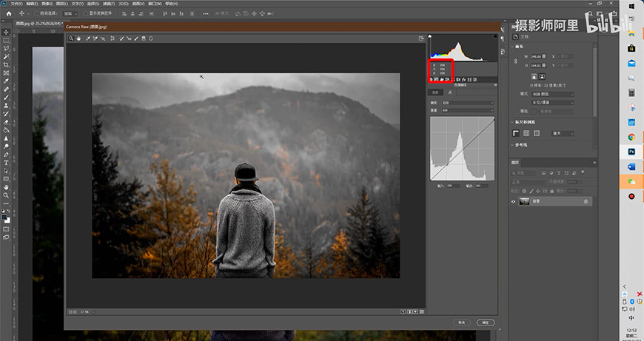Click Cancel button in Camera Raw

[x=462, y=323]
